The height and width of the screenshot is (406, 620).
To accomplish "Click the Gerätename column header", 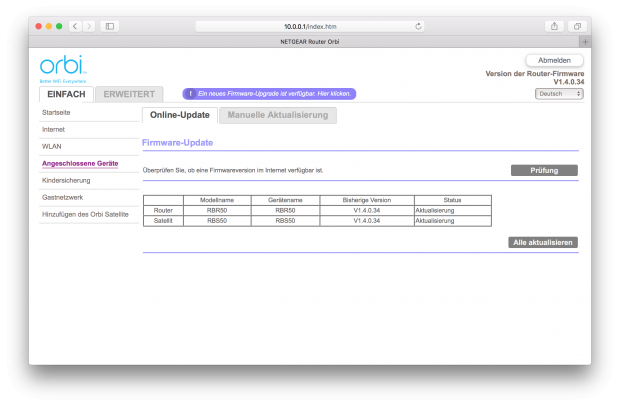I will click(285, 200).
